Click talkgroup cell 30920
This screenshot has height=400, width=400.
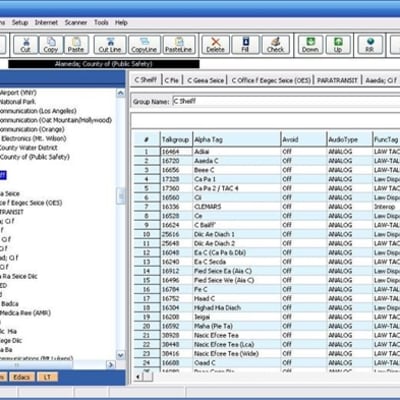point(176,335)
